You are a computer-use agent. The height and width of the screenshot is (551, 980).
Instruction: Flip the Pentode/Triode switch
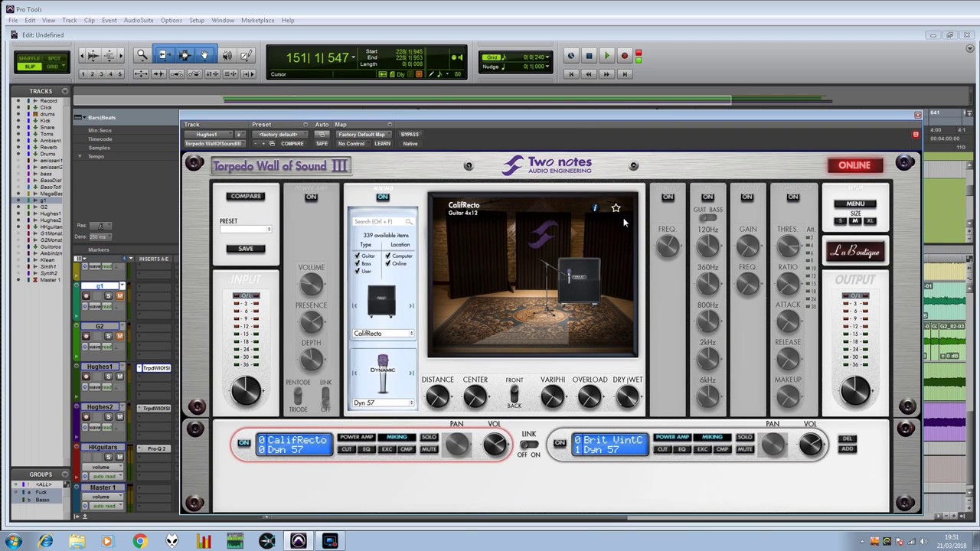(298, 396)
